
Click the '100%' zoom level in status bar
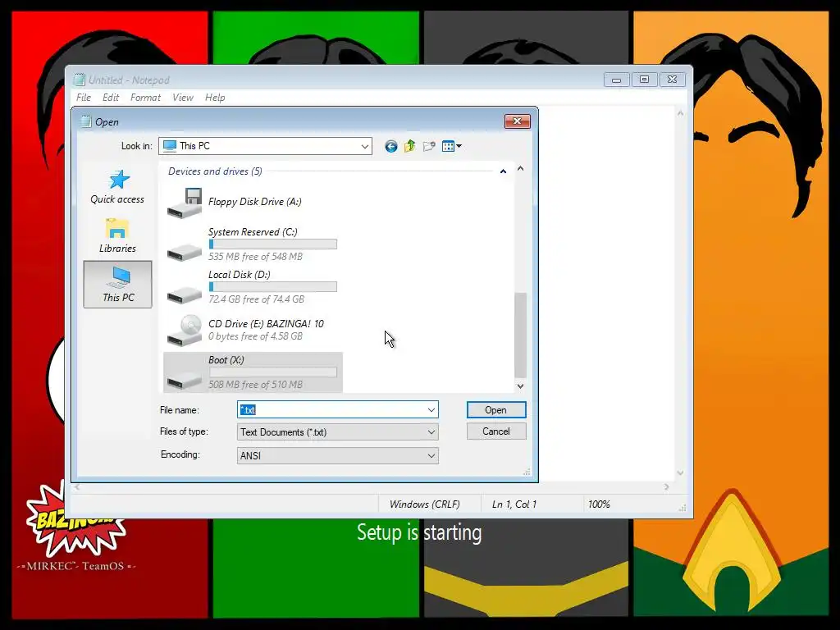(599, 504)
